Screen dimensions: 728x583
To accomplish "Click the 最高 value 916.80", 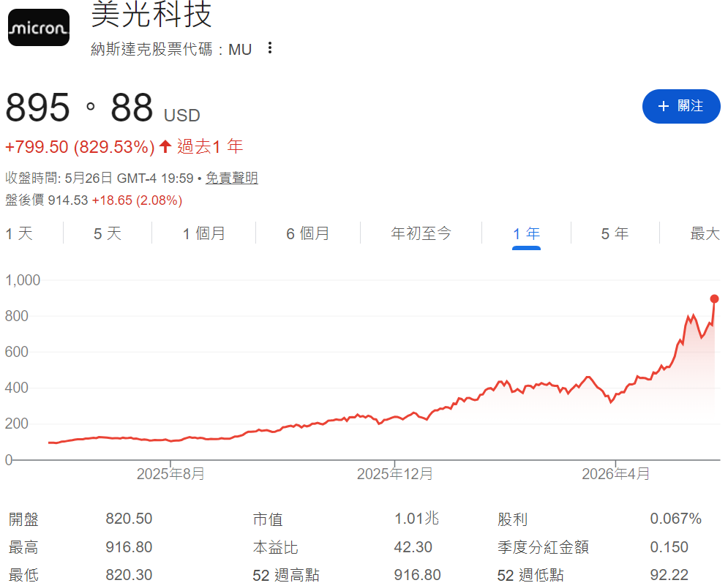I will point(129,547).
